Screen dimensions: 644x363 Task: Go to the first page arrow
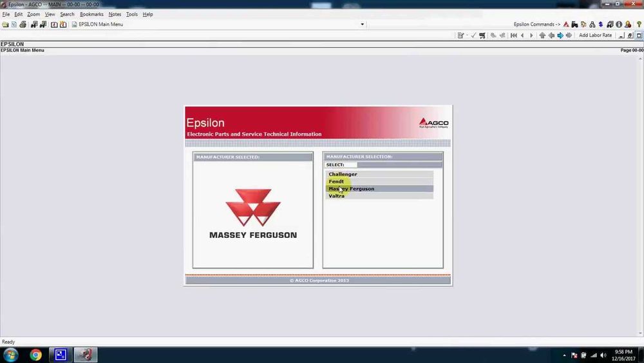514,35
